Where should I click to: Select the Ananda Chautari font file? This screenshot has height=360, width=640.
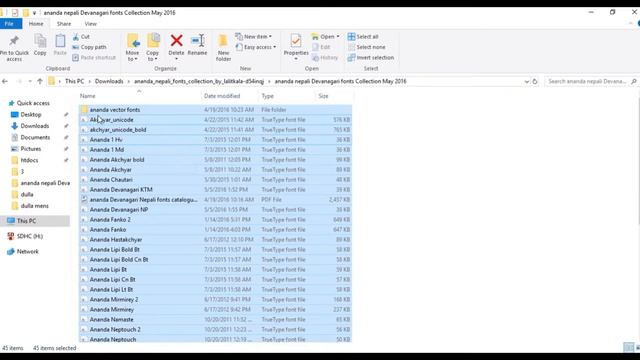216,180
